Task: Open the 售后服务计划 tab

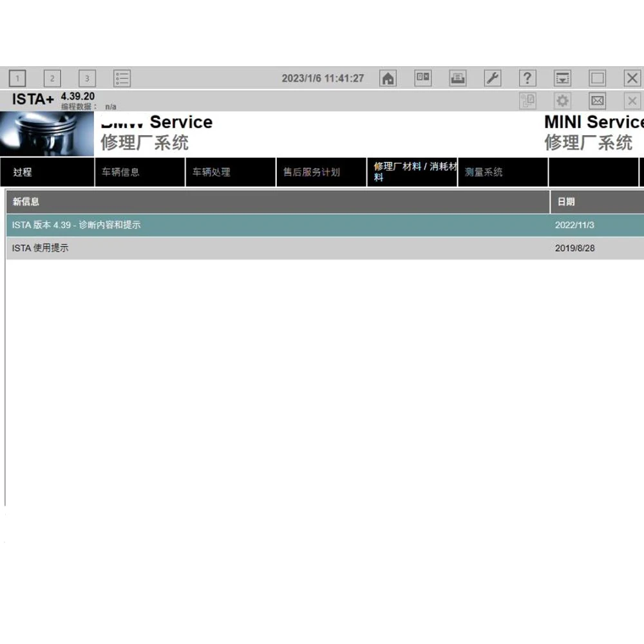Action: 321,172
